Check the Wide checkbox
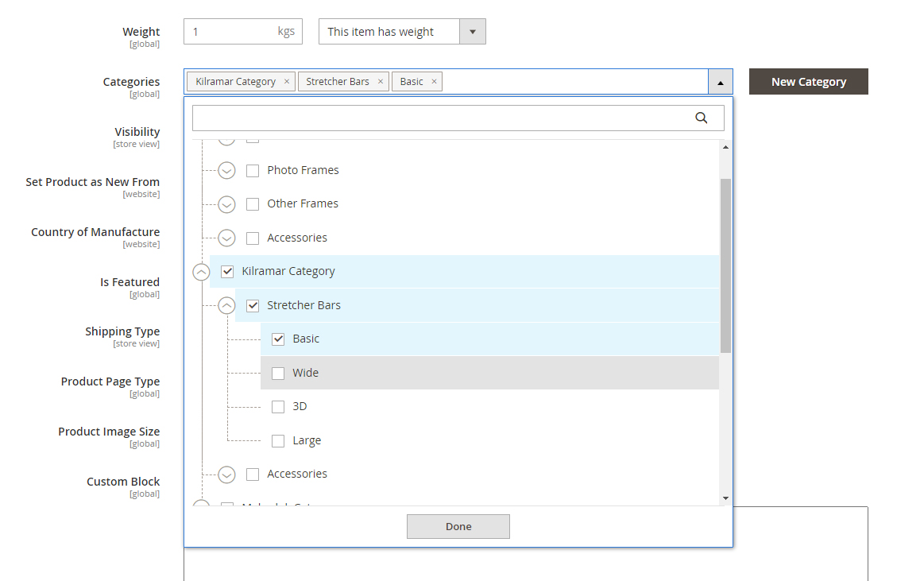The width and height of the screenshot is (924, 581). point(278,373)
